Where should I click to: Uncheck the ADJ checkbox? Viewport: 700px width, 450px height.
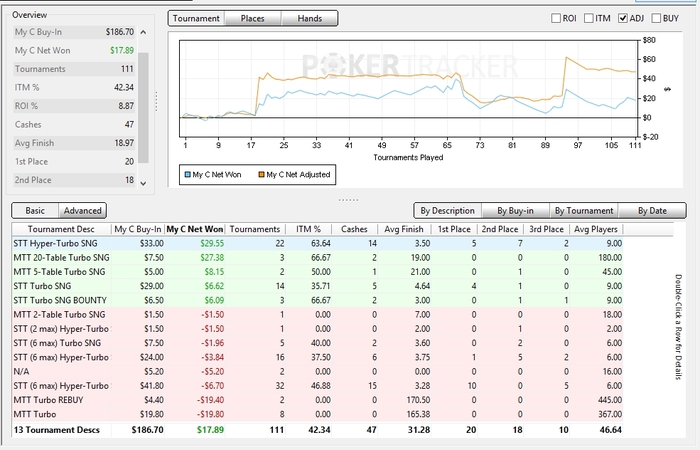point(624,18)
